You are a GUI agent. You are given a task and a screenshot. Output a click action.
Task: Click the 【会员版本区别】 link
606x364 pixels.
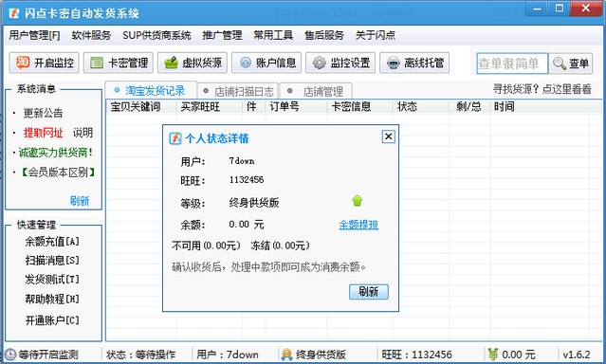tap(58, 173)
